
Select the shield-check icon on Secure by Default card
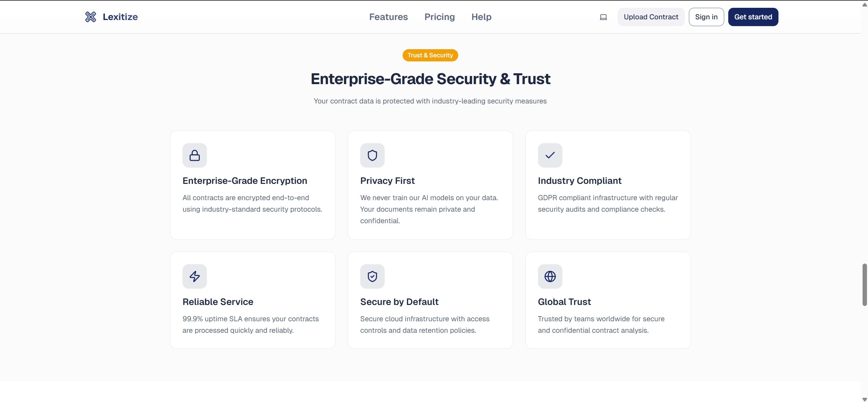(372, 276)
